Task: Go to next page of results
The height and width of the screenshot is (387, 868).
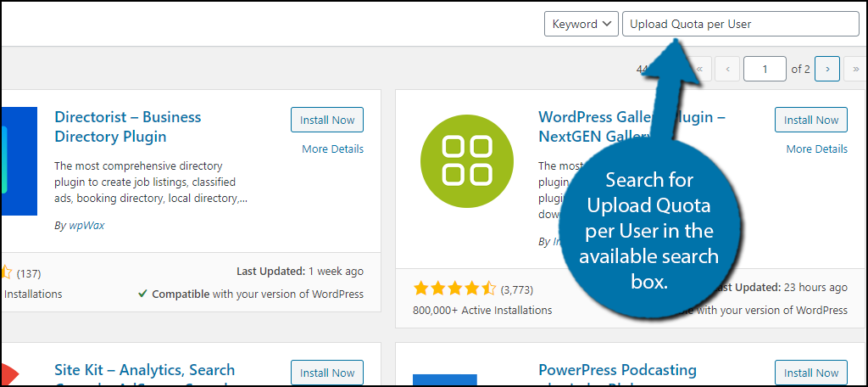Action: coord(827,69)
